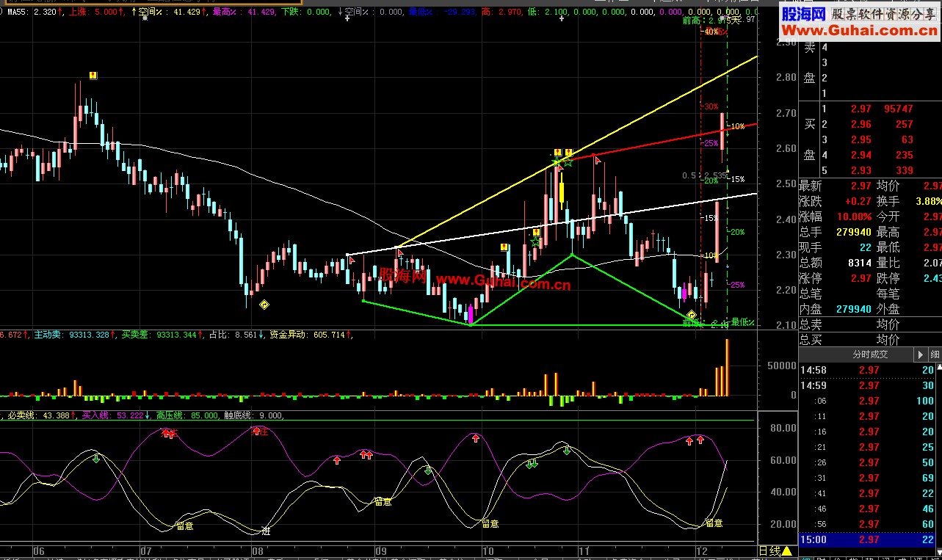Click the double green down arrows in the October oscillator
Image resolution: width=942 pixels, height=560 pixels.
tap(532, 464)
